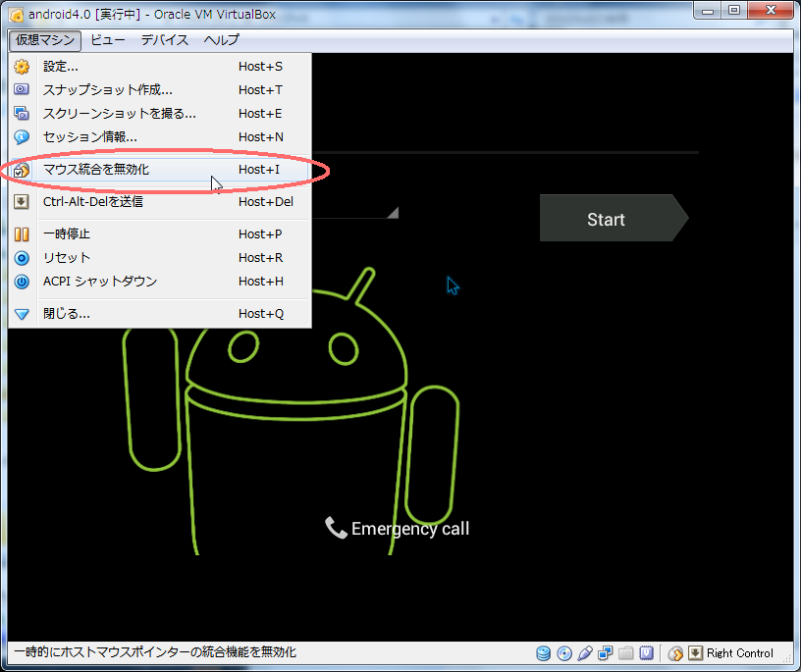The height and width of the screenshot is (672, 801).
Task: Open the ビュー menu
Action: click(108, 40)
